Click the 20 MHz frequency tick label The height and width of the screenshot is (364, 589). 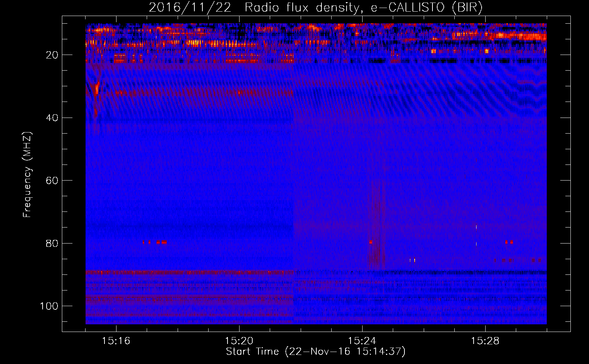click(52, 55)
